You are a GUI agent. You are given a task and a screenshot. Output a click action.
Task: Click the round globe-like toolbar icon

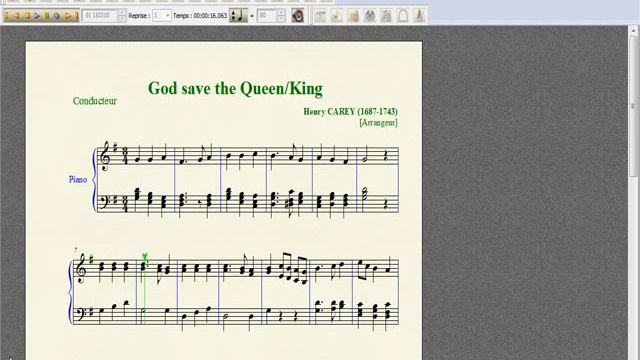pyautogui.click(x=370, y=16)
